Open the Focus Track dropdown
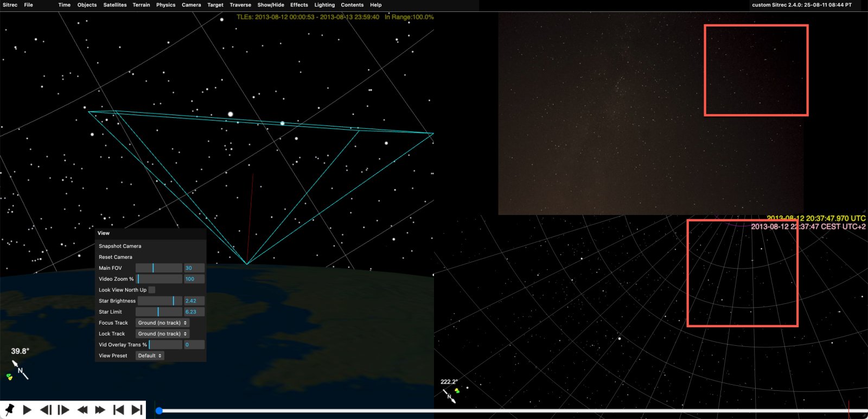The width and height of the screenshot is (868, 419). coord(162,323)
